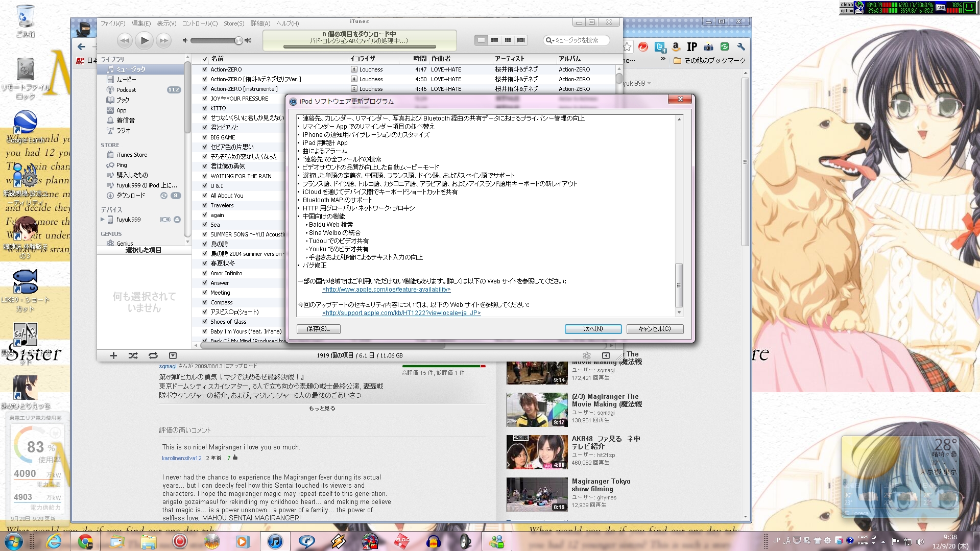Screen dimensions: 980x551
Task: Open the sqmagi uploader link
Action: click(168, 366)
